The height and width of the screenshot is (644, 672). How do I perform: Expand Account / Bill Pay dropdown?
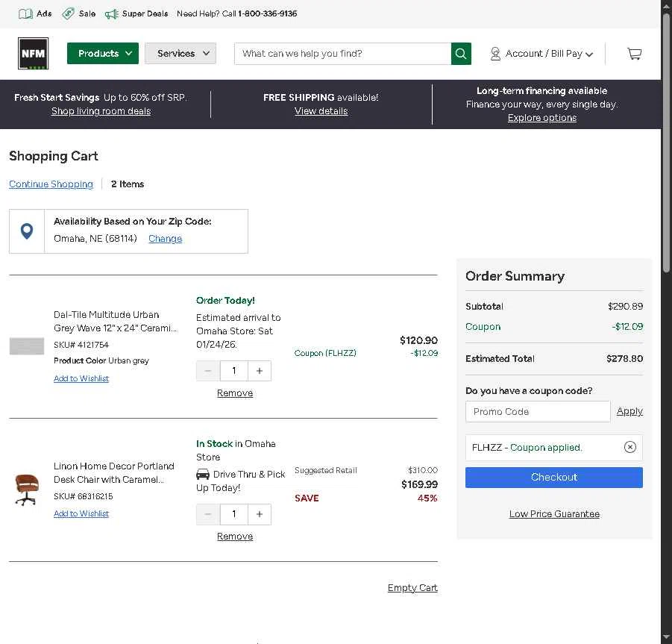coord(541,54)
